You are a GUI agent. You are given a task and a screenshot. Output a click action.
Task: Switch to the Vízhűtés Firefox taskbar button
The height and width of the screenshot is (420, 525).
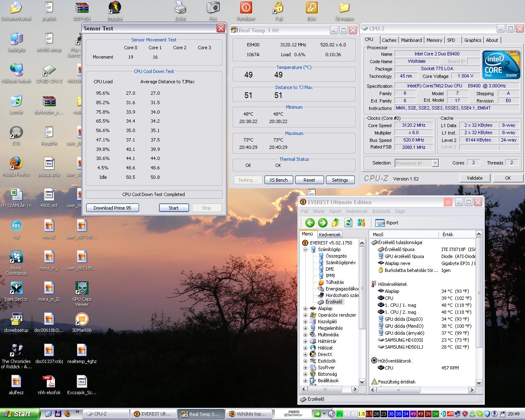[x=249, y=414]
